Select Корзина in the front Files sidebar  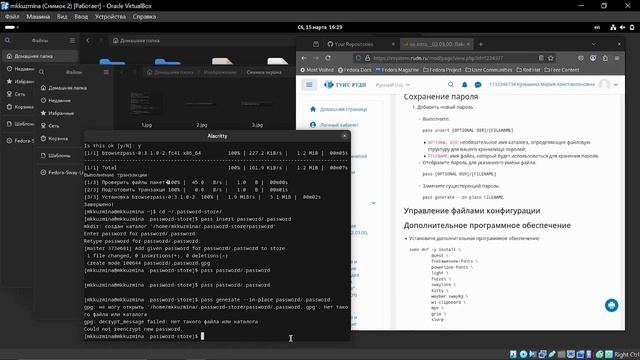click(54, 139)
